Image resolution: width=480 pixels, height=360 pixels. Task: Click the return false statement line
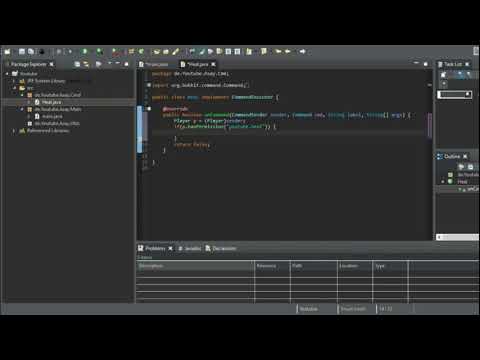click(192, 145)
